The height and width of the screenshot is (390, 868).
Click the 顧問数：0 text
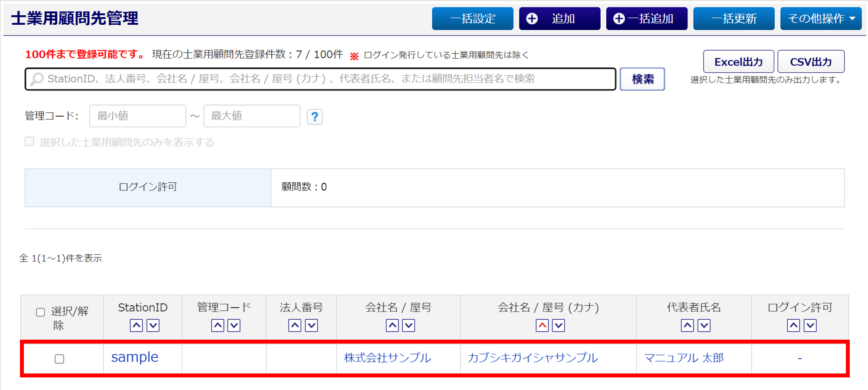pyautogui.click(x=304, y=187)
